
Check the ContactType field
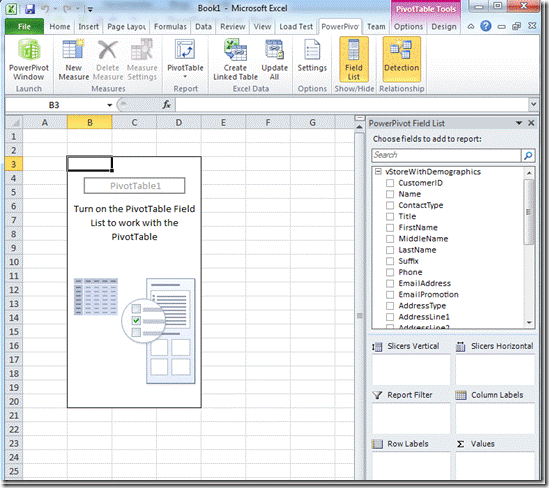390,205
